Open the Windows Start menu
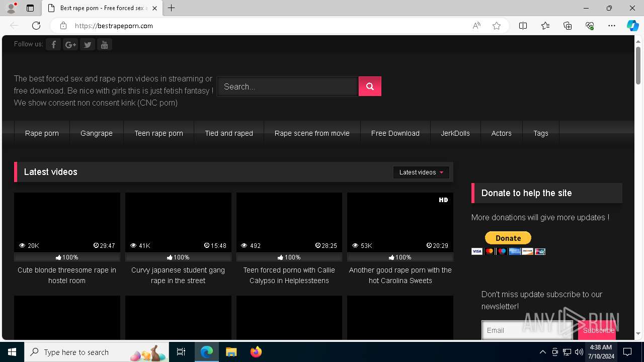644x362 pixels. pos(12,352)
